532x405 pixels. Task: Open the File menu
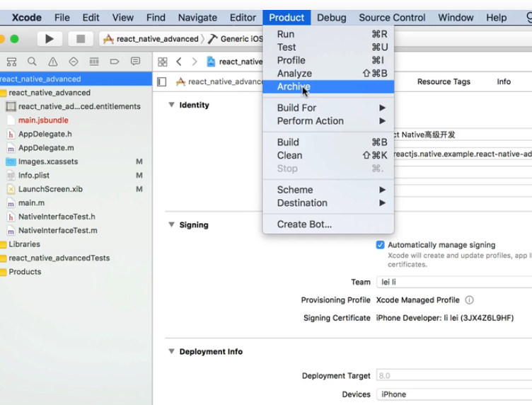62,18
